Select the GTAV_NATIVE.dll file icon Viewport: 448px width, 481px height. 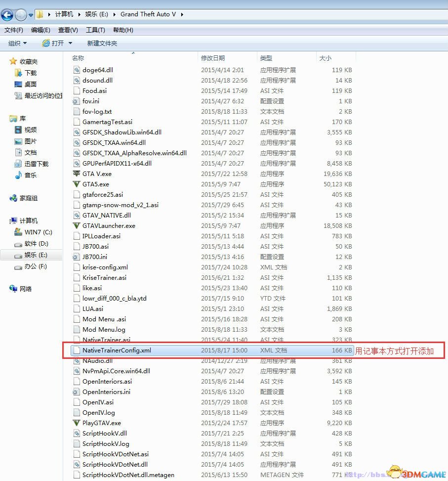coord(77,216)
